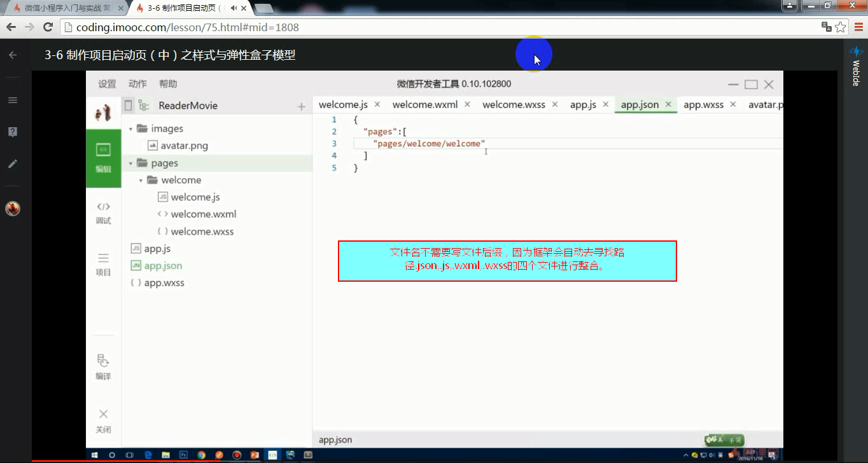Switch to the 调试 debug panel

(x=103, y=212)
